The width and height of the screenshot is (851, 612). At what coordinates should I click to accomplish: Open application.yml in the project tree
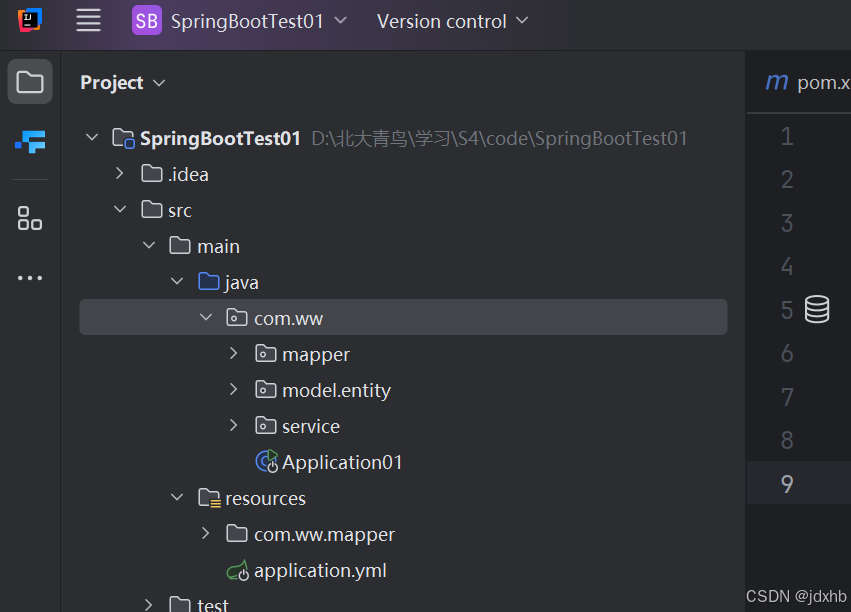pyautogui.click(x=320, y=571)
